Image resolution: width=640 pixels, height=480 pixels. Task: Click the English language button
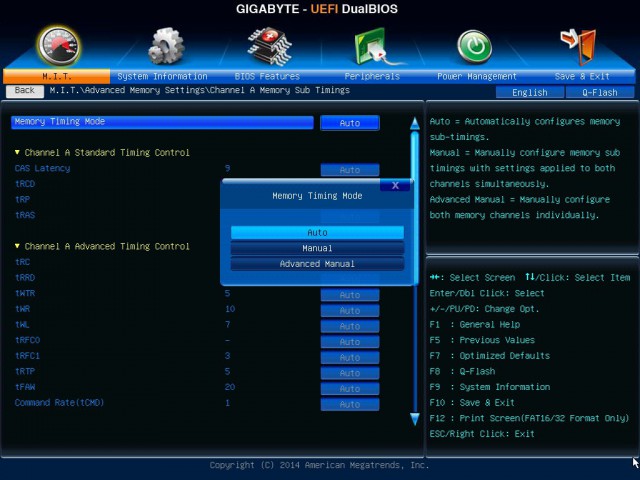(x=530, y=92)
